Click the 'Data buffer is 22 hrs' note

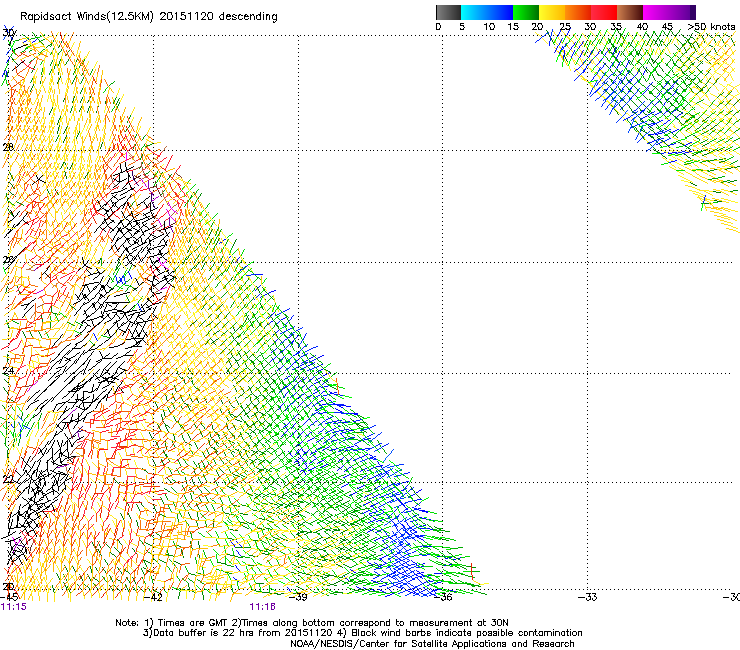point(195,633)
